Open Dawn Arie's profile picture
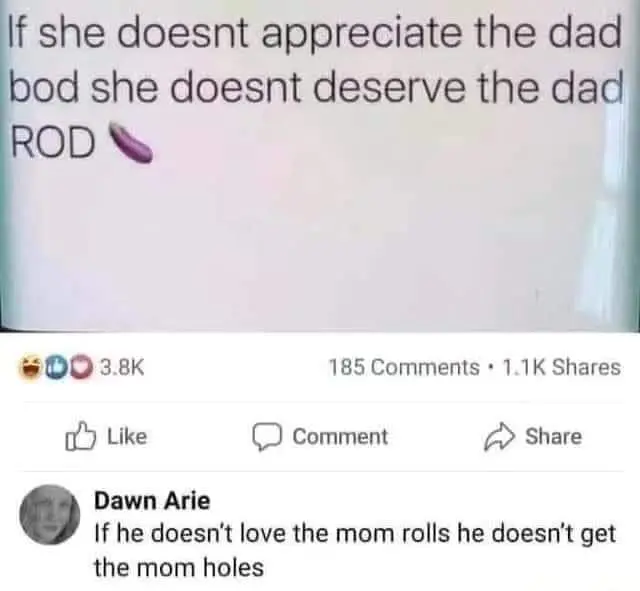This screenshot has height=591, width=640. point(50,515)
